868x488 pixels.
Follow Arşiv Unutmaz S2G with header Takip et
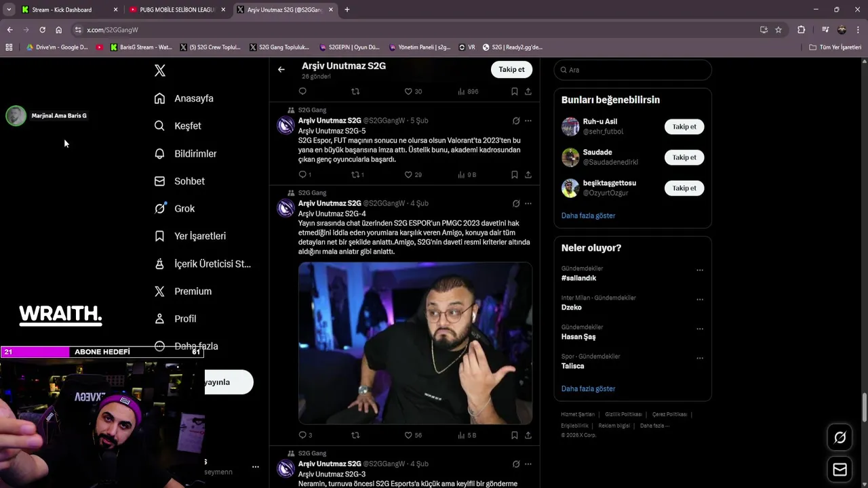click(511, 70)
